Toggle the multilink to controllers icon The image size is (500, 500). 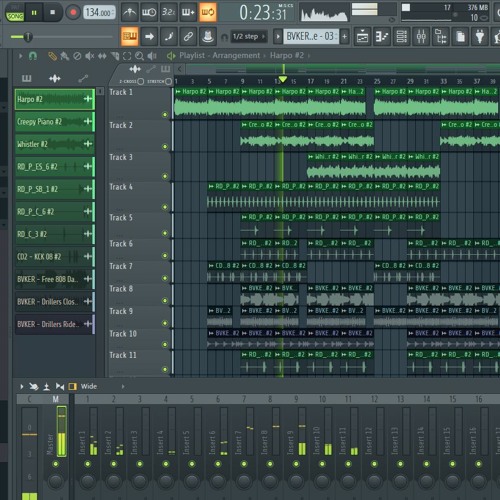(x=188, y=36)
